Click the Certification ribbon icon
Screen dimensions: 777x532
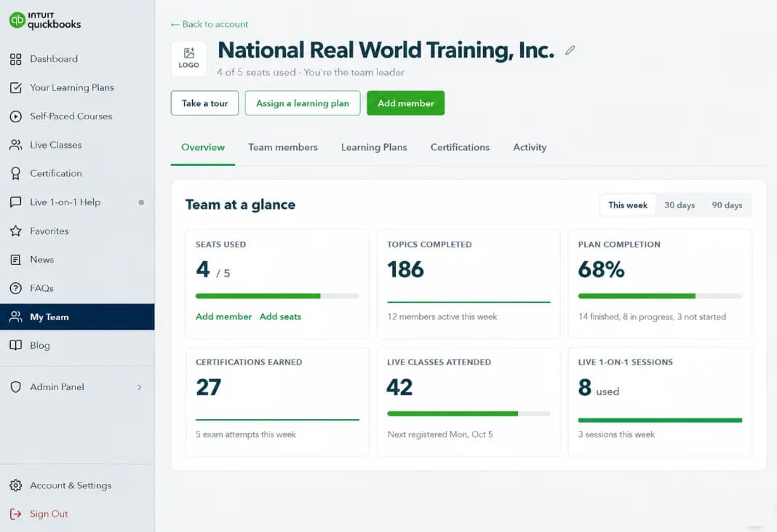pos(16,173)
